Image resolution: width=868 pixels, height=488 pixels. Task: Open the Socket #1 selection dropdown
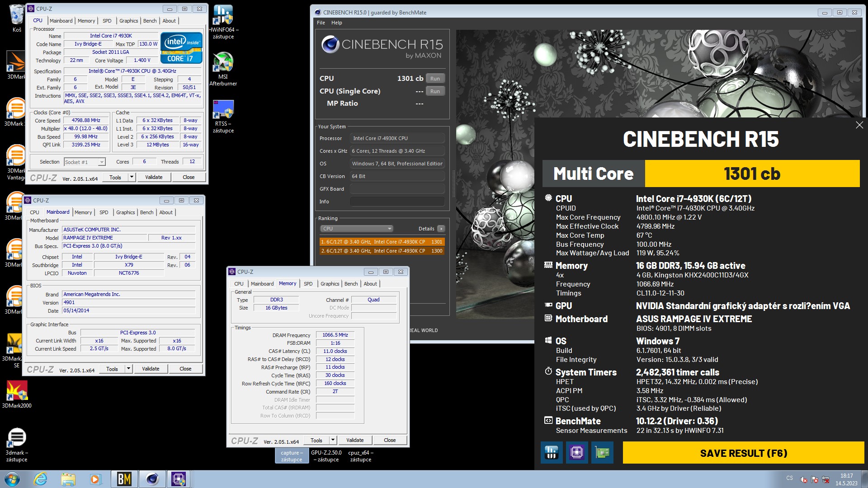point(85,162)
